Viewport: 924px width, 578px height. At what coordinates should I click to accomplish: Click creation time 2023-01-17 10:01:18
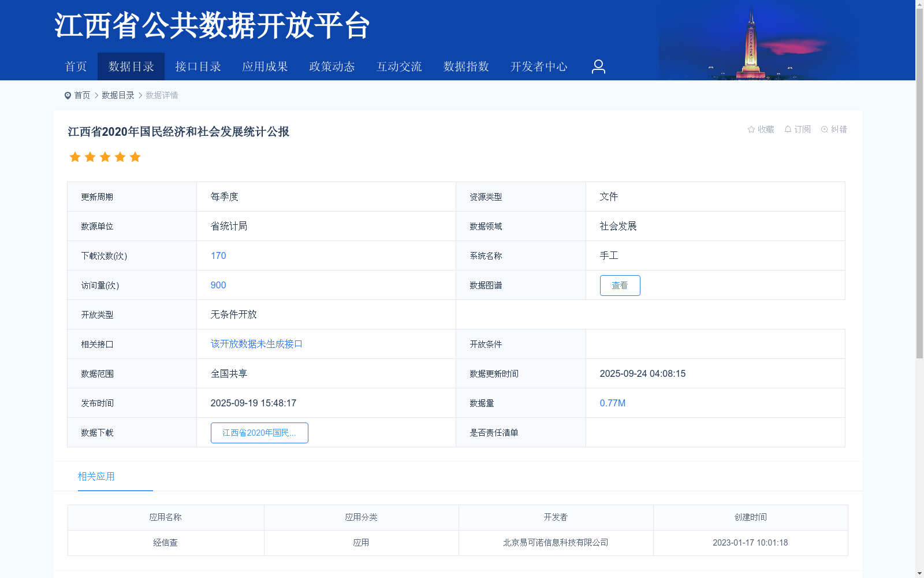click(750, 543)
